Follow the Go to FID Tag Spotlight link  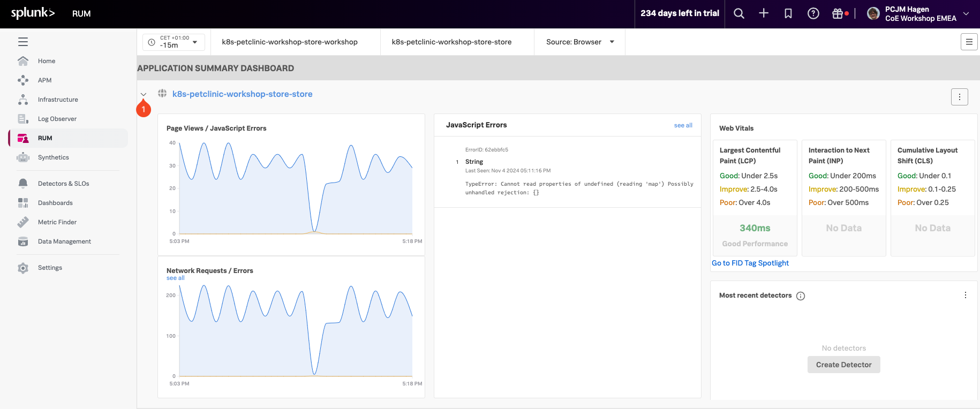750,263
